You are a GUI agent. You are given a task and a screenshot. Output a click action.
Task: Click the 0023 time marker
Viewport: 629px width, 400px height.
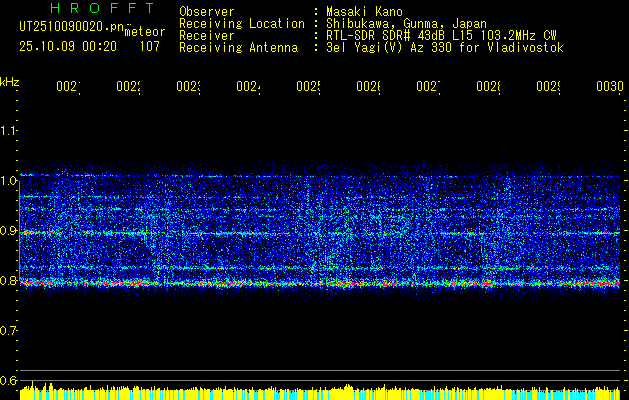(189, 86)
